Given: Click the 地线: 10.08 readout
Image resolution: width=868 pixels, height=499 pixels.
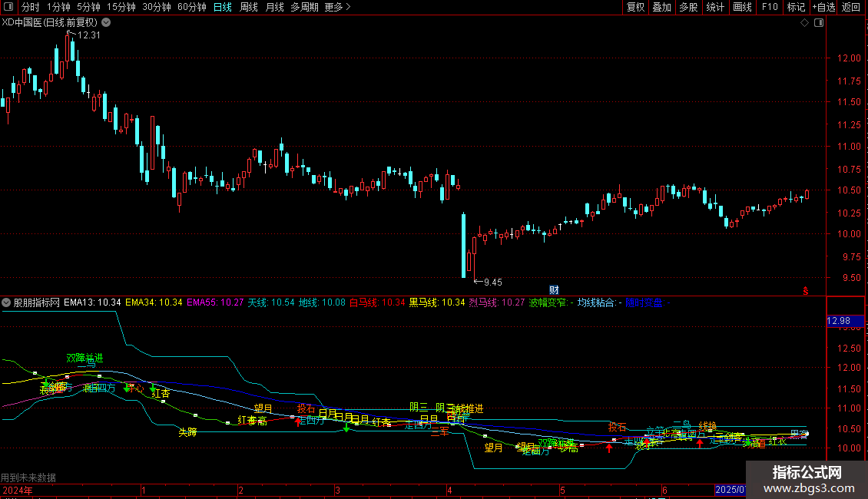Looking at the screenshot, I should (322, 302).
